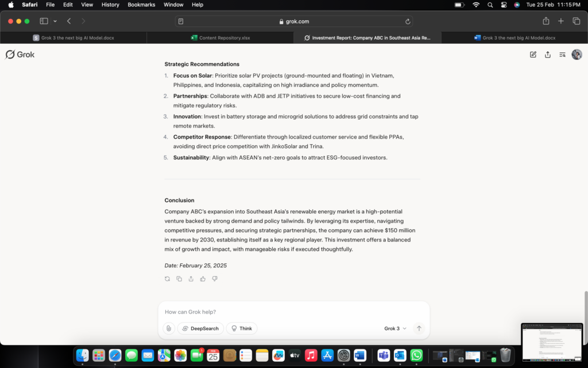Click the paperclip attach file icon
Viewport: 588px width, 368px height.
[168, 328]
